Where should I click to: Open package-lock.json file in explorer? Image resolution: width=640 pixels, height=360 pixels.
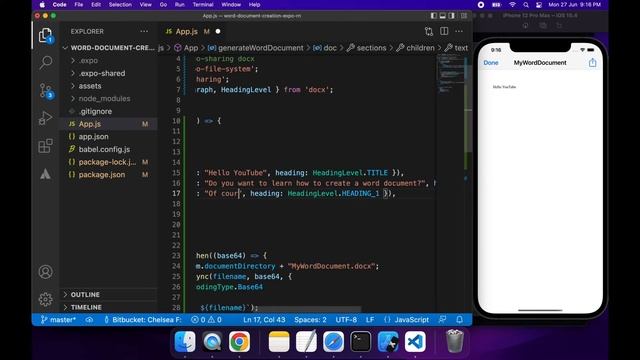[x=108, y=162]
